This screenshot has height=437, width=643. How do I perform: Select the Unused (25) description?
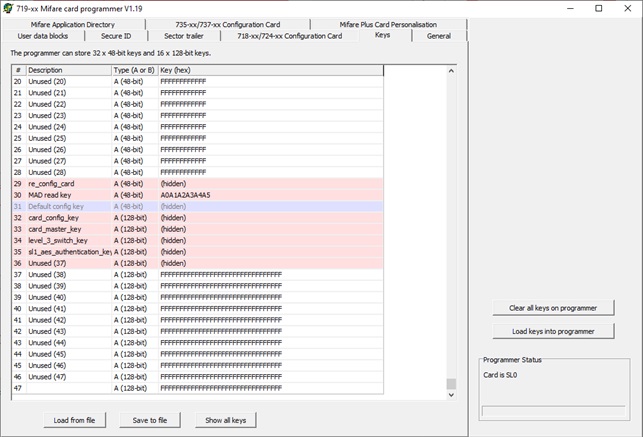tap(47, 138)
